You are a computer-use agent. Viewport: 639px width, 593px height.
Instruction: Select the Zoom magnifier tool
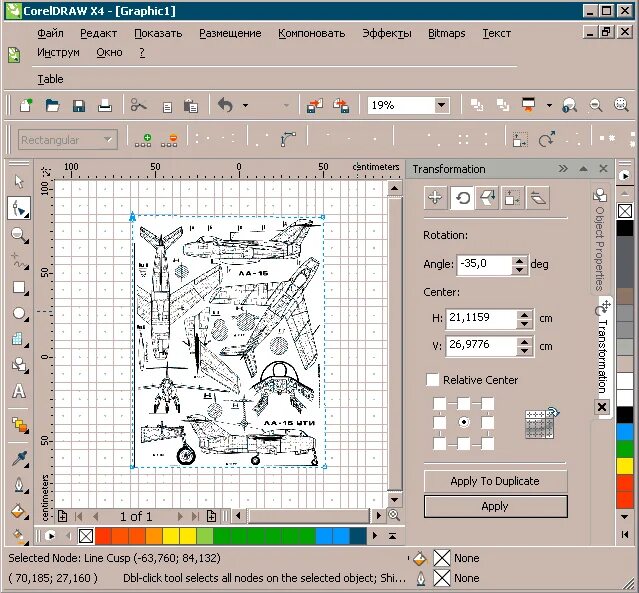point(19,235)
